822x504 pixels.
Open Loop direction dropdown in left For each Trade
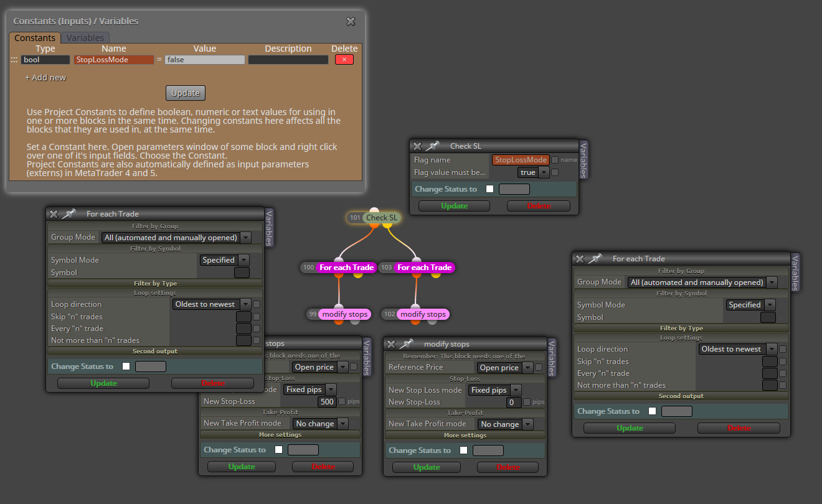[212, 304]
